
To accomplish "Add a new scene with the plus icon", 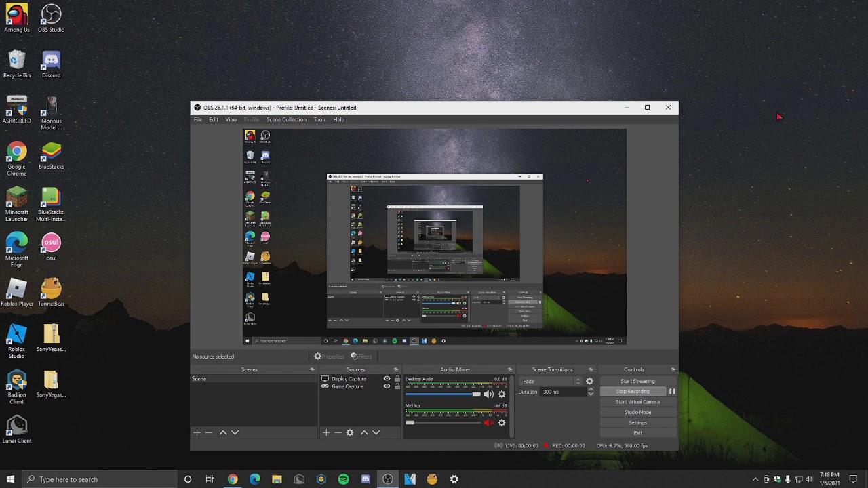I will (197, 432).
